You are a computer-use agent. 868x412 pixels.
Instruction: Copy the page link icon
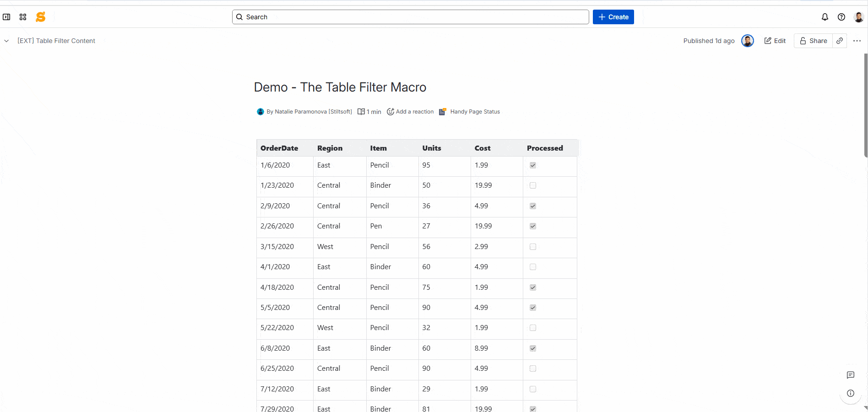(x=840, y=41)
